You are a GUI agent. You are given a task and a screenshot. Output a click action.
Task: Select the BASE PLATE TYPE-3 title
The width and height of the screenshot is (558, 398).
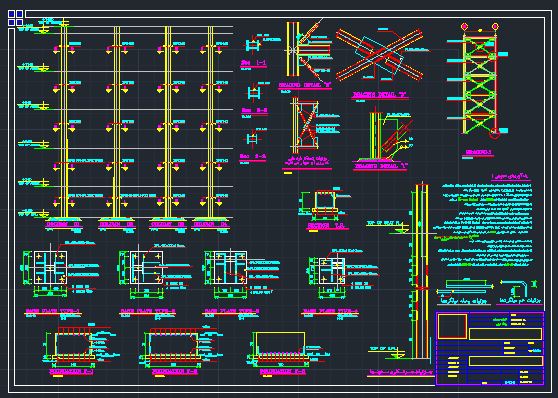pyautogui.click(x=231, y=311)
